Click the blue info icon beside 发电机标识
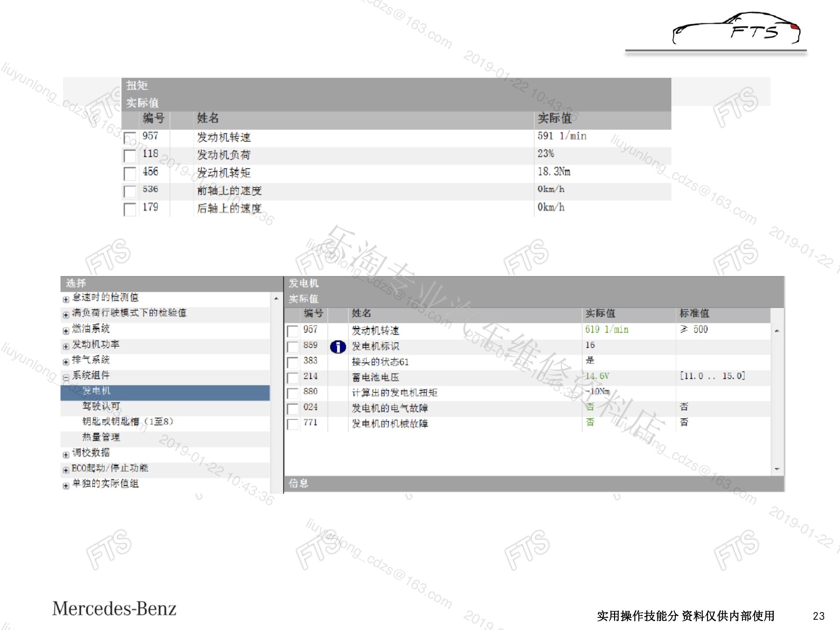Screen dimensions: 840x630 (338, 347)
